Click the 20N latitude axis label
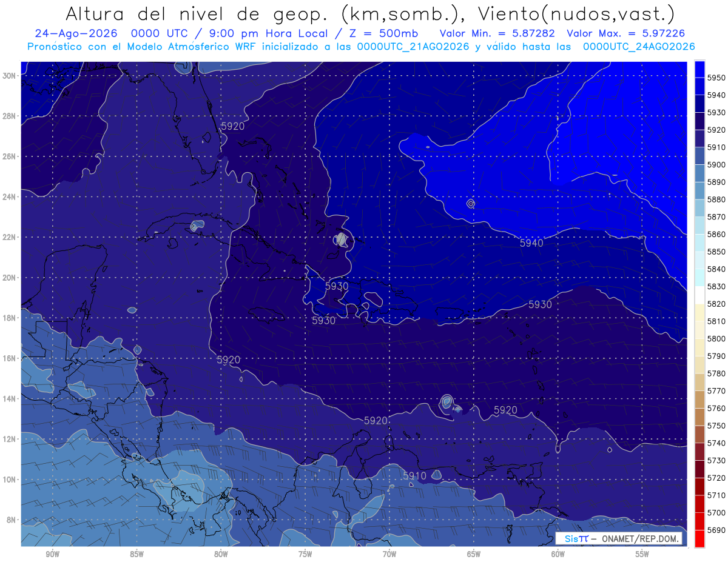The width and height of the screenshot is (728, 562). [9, 278]
